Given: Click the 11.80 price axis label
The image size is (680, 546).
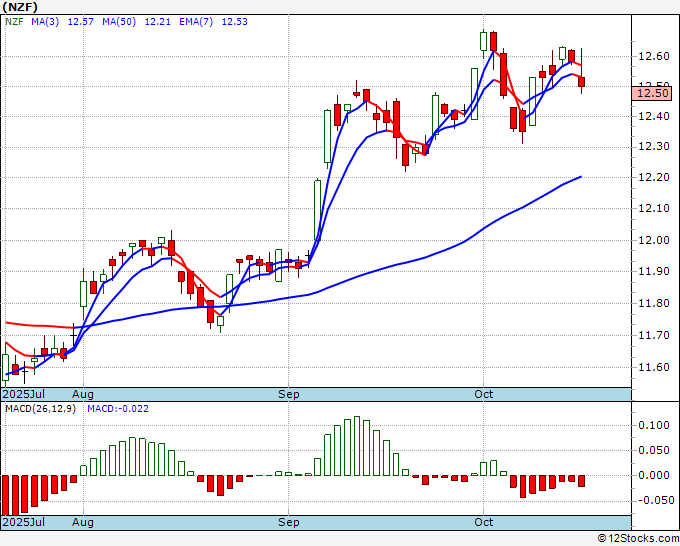Looking at the screenshot, I should point(654,304).
